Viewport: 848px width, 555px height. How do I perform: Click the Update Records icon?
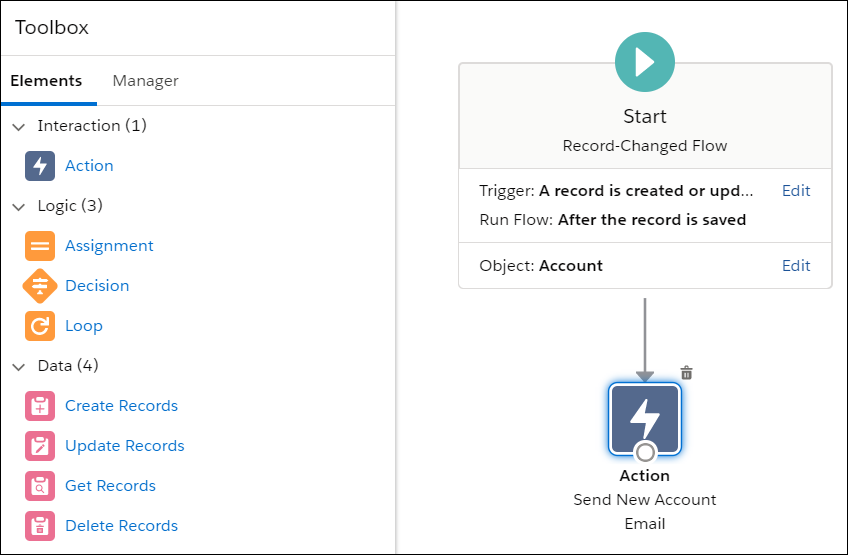[40, 446]
